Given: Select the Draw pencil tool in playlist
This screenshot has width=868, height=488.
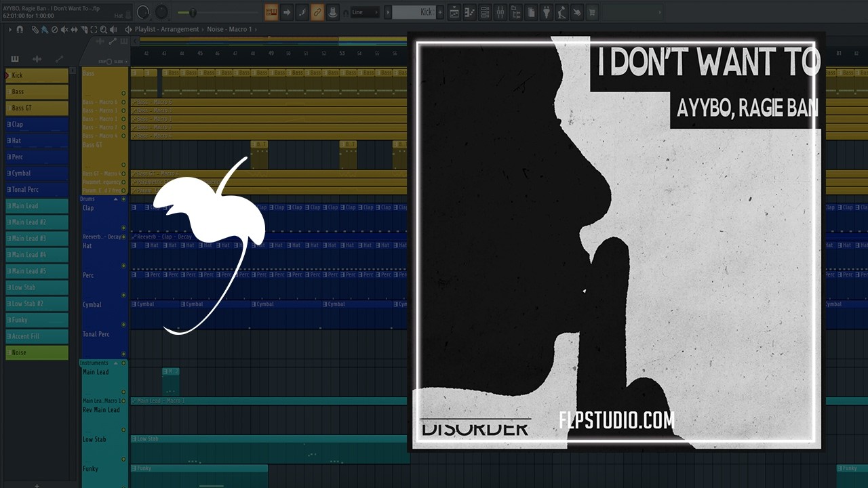Looking at the screenshot, I should click(35, 30).
